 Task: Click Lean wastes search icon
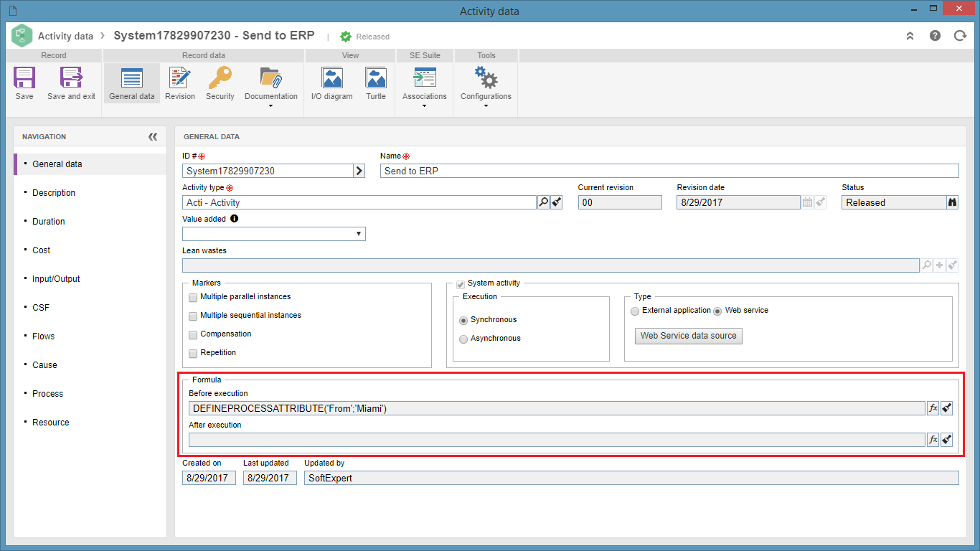click(926, 265)
